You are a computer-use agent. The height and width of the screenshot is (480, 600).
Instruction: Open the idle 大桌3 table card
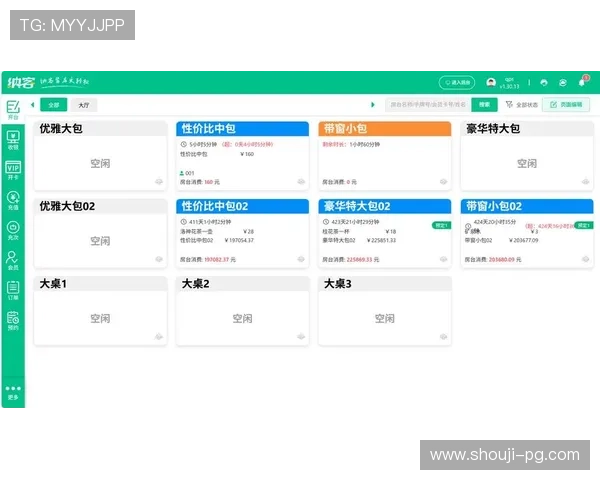tap(385, 311)
